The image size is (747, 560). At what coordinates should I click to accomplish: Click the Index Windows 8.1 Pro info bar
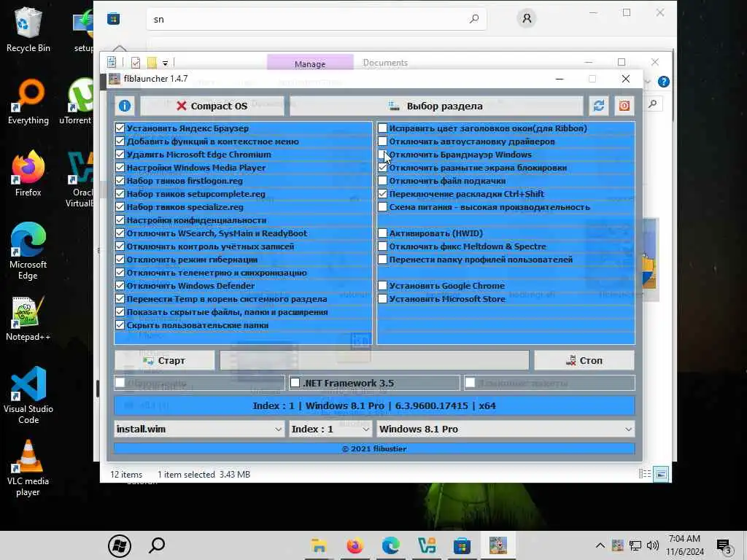374,405
